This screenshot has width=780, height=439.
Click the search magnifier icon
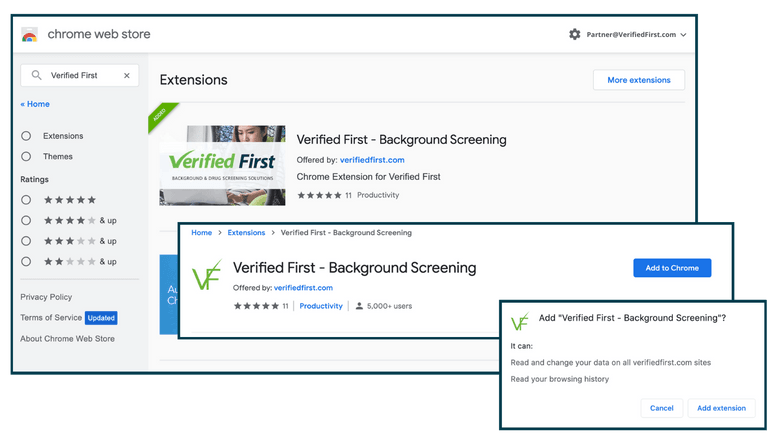pos(36,75)
